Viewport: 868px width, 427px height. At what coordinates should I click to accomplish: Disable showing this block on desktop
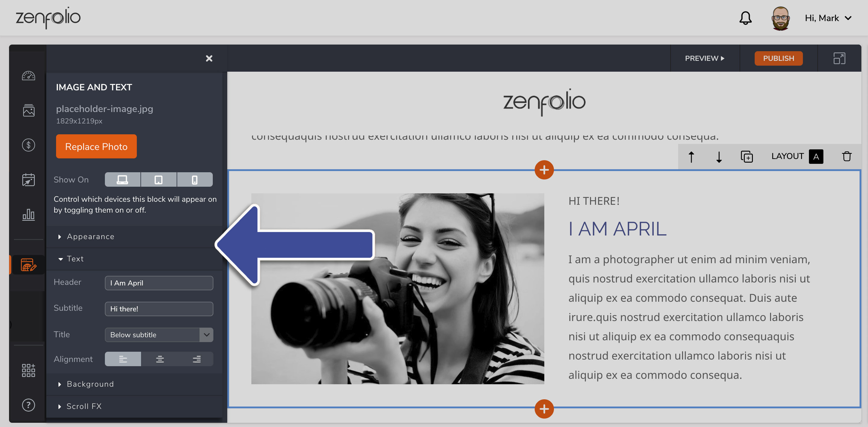click(x=122, y=179)
